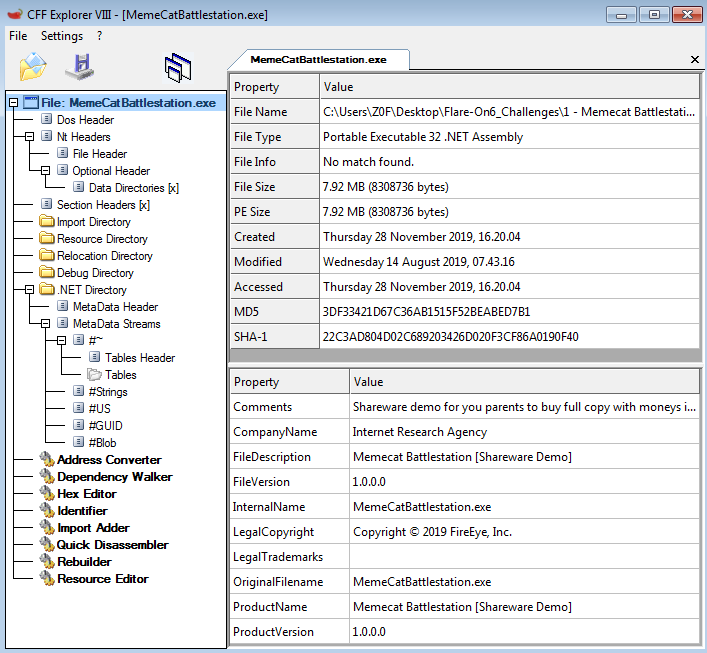Click the cascading windows toolbar icon
This screenshot has height=653, width=707.
(x=177, y=67)
